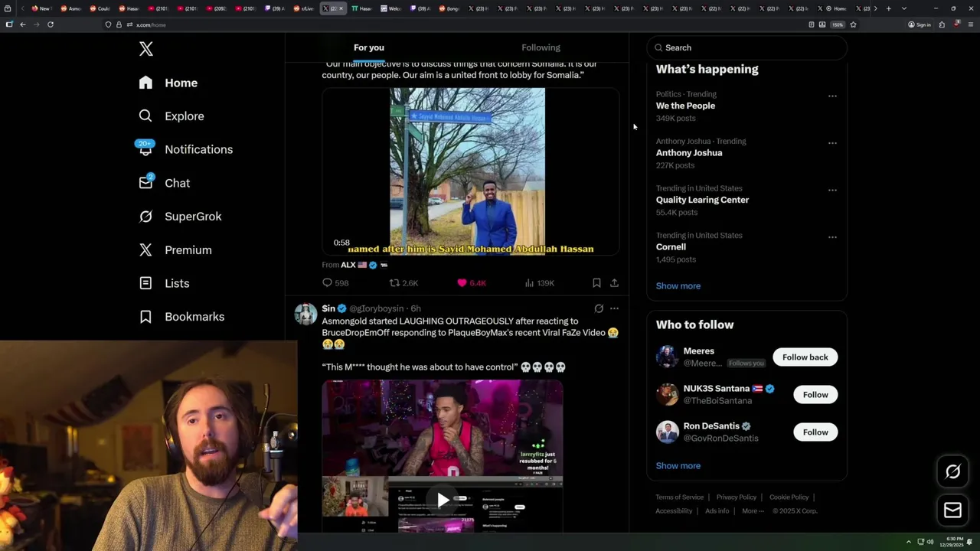Play the FaZe reaction video
The height and width of the screenshot is (551, 980).
pos(443,500)
